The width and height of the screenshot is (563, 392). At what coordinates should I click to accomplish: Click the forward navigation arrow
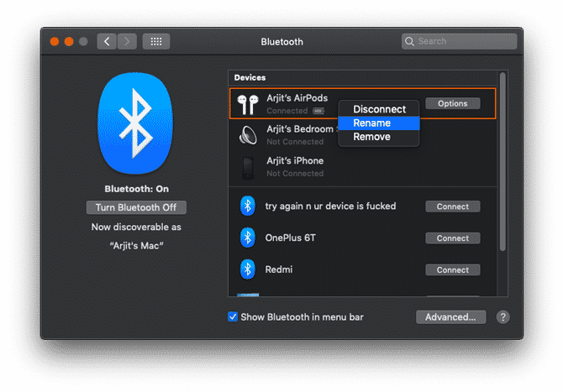point(127,42)
